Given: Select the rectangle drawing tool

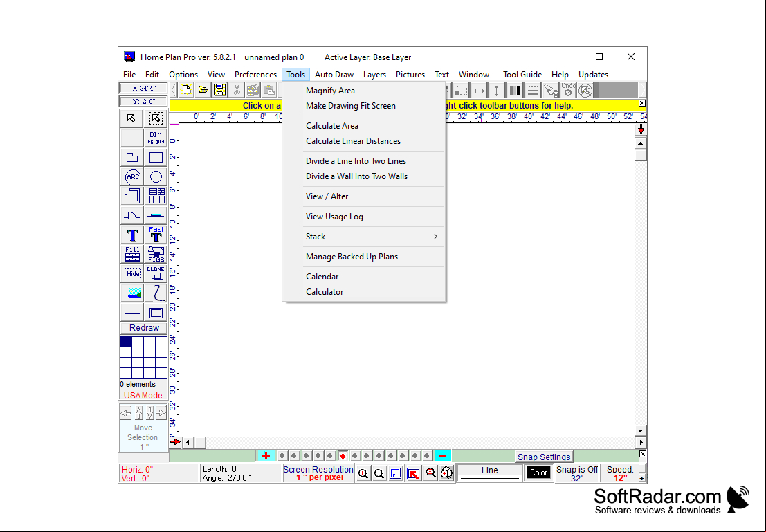Looking at the screenshot, I should tap(156, 157).
